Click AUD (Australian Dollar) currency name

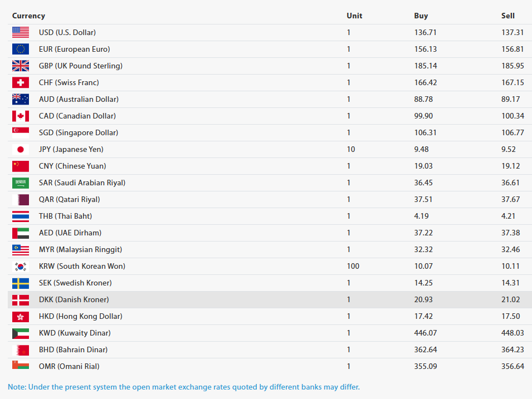[79, 99]
